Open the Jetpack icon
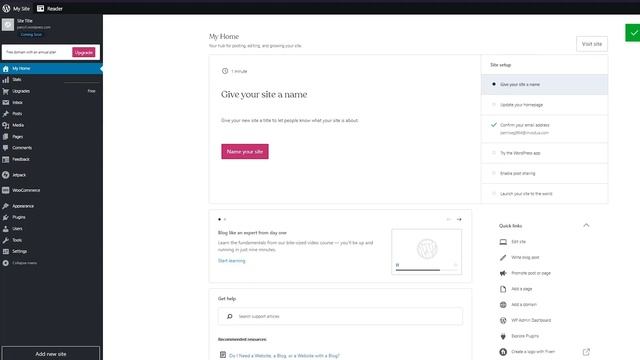Image resolution: width=640 pixels, height=360 pixels. (6, 175)
